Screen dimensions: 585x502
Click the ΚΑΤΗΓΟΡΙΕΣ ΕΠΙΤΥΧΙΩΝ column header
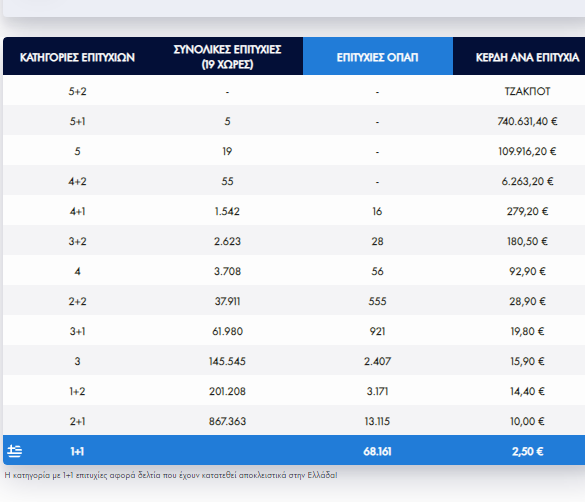77,57
